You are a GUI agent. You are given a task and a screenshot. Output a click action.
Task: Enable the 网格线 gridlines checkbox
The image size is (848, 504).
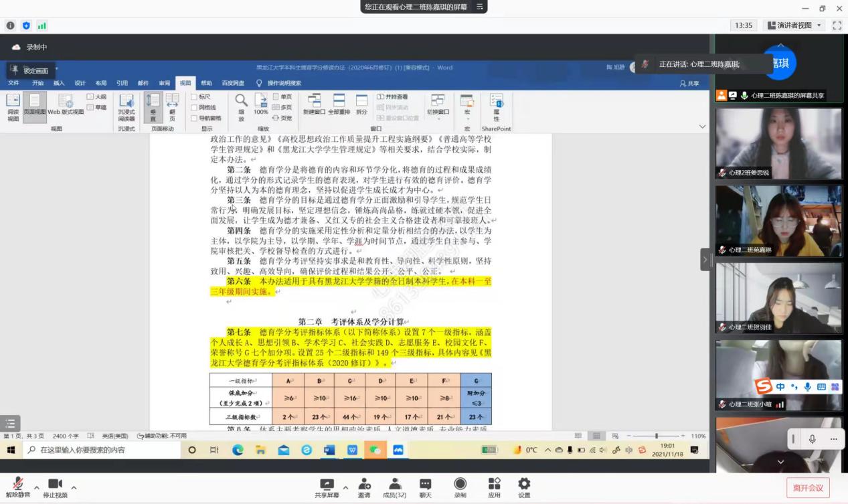194,107
